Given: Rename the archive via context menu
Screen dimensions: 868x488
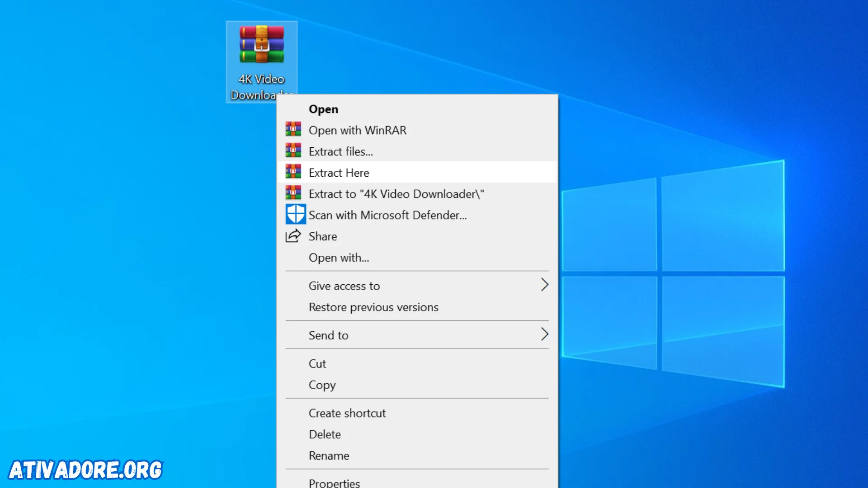Looking at the screenshot, I should coord(417,455).
